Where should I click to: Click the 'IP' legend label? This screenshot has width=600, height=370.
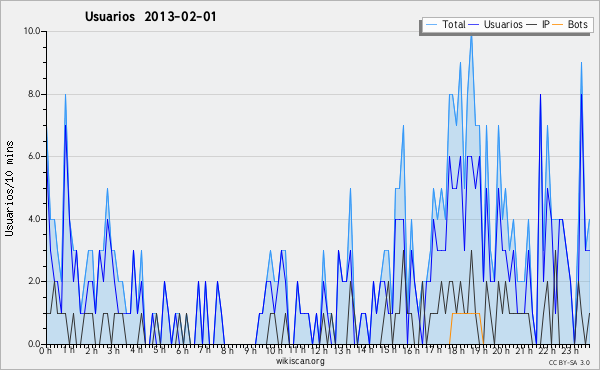click(546, 25)
